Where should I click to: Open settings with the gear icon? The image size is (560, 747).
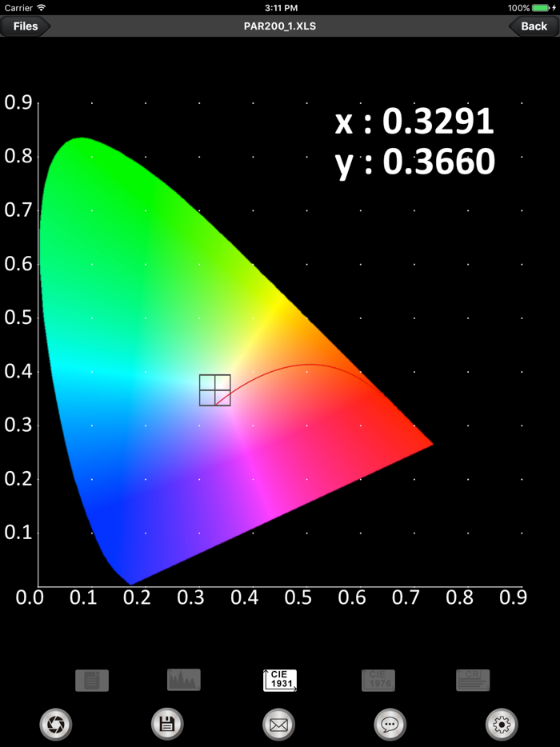[502, 725]
